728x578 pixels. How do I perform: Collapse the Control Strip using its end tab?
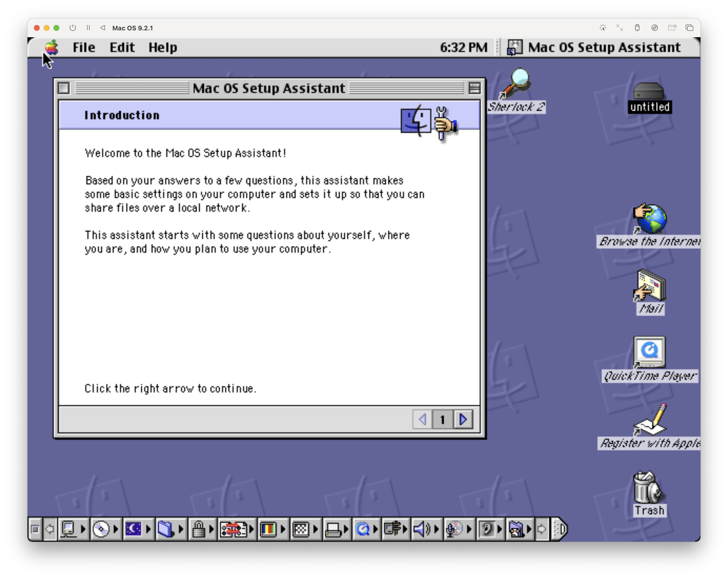[x=560, y=529]
